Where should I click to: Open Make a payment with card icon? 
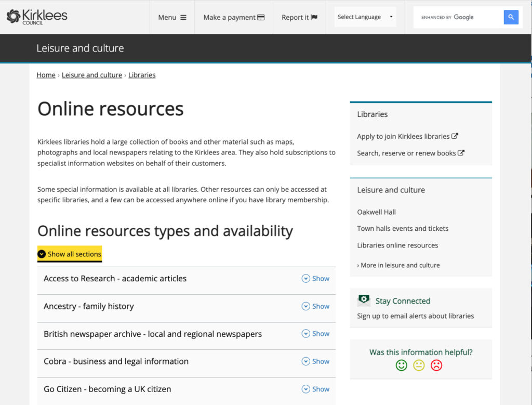(x=234, y=17)
